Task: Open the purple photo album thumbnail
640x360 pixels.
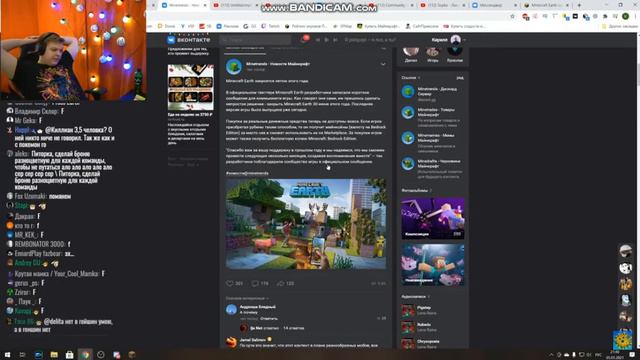Action: click(x=433, y=218)
